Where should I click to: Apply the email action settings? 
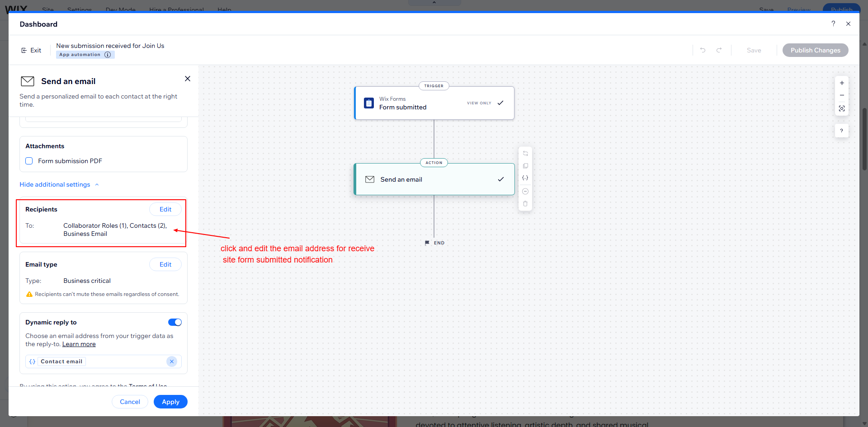pyautogui.click(x=170, y=402)
